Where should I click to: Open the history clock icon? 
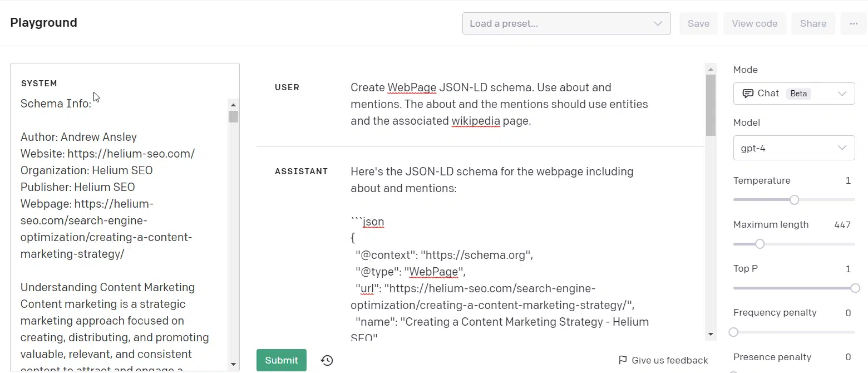(x=327, y=360)
